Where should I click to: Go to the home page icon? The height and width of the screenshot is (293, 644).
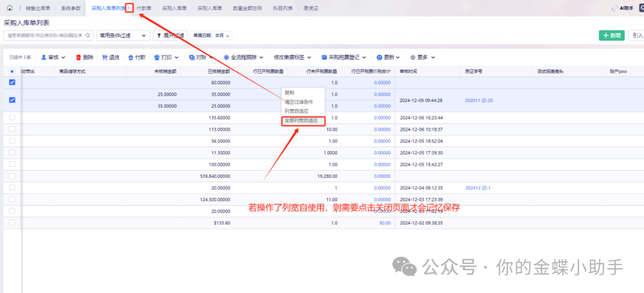[x=10, y=8]
